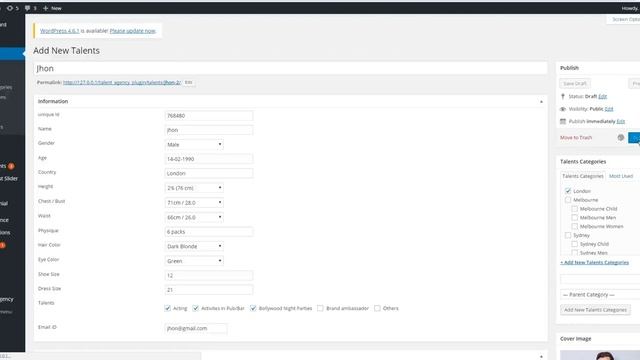
Task: Open the Eye Color dropdown Green
Action: (x=194, y=261)
